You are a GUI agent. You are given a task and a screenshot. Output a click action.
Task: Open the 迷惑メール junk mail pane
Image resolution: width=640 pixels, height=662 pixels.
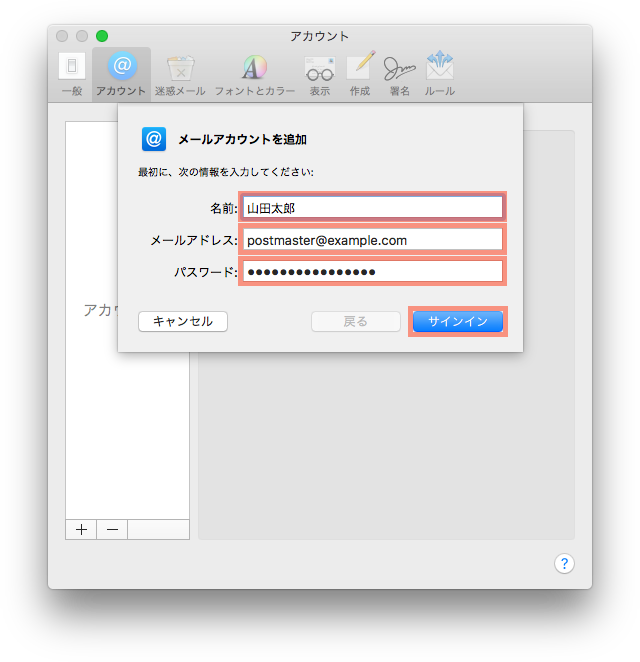point(180,74)
